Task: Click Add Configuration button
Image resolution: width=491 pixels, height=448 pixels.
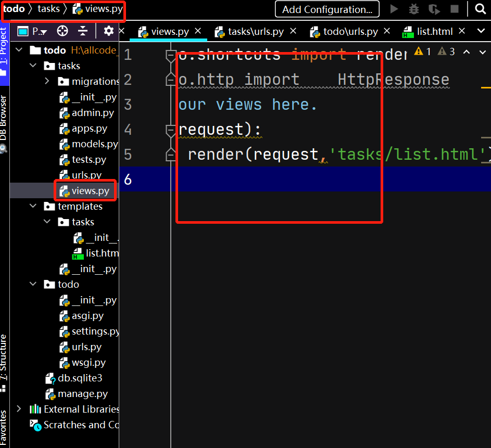Action: click(327, 9)
